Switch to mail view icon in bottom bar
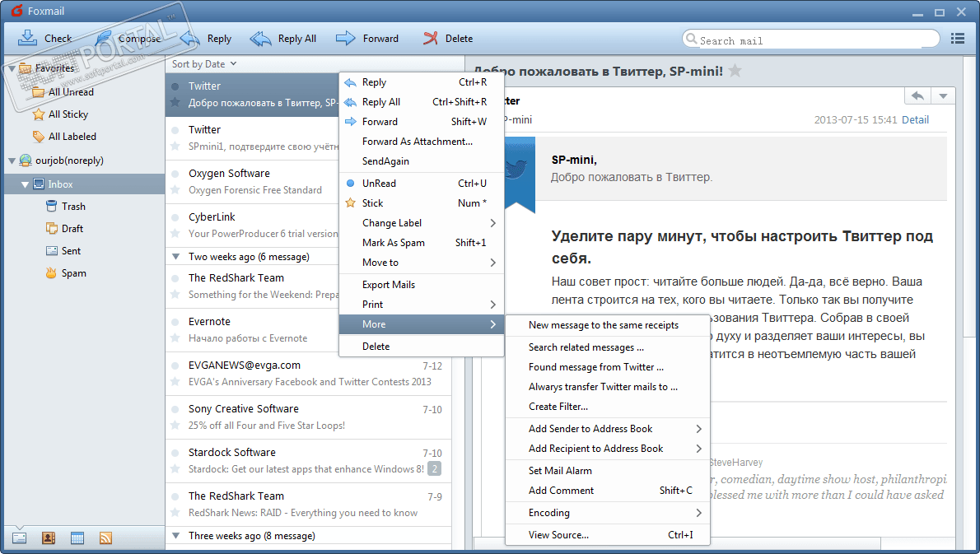Viewport: 980px width, 554px height. point(20,538)
